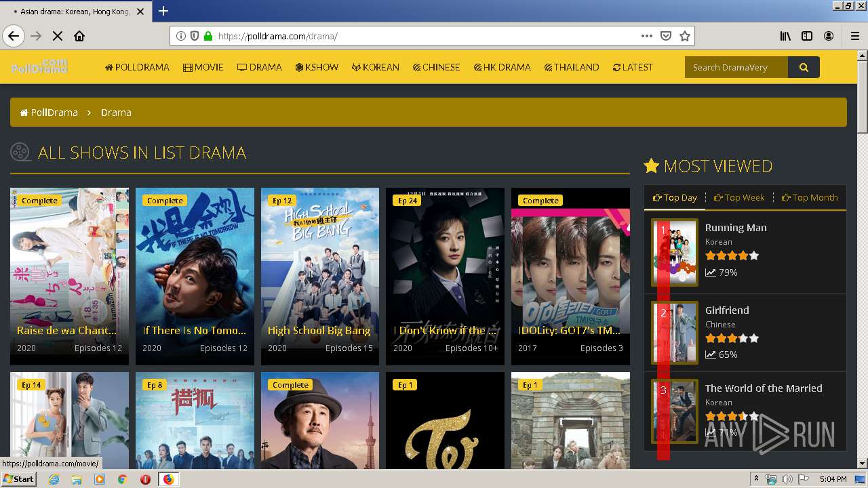The height and width of the screenshot is (488, 868).
Task: Click the Windows Start button
Action: click(18, 479)
